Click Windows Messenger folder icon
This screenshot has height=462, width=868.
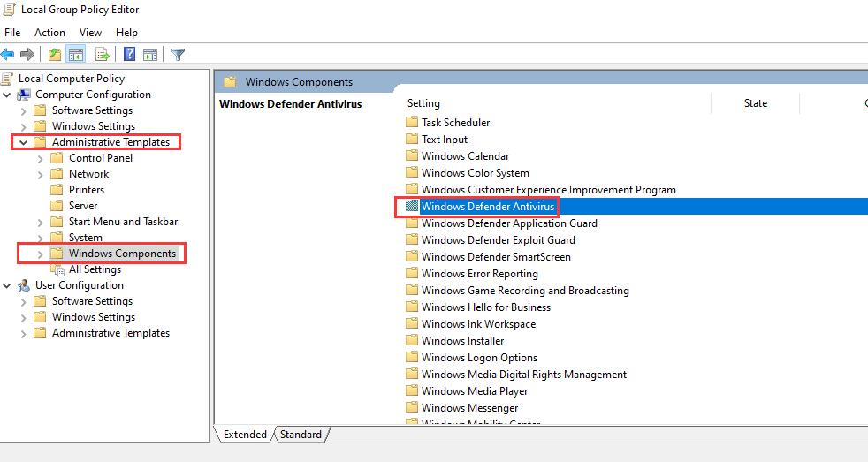(x=412, y=407)
